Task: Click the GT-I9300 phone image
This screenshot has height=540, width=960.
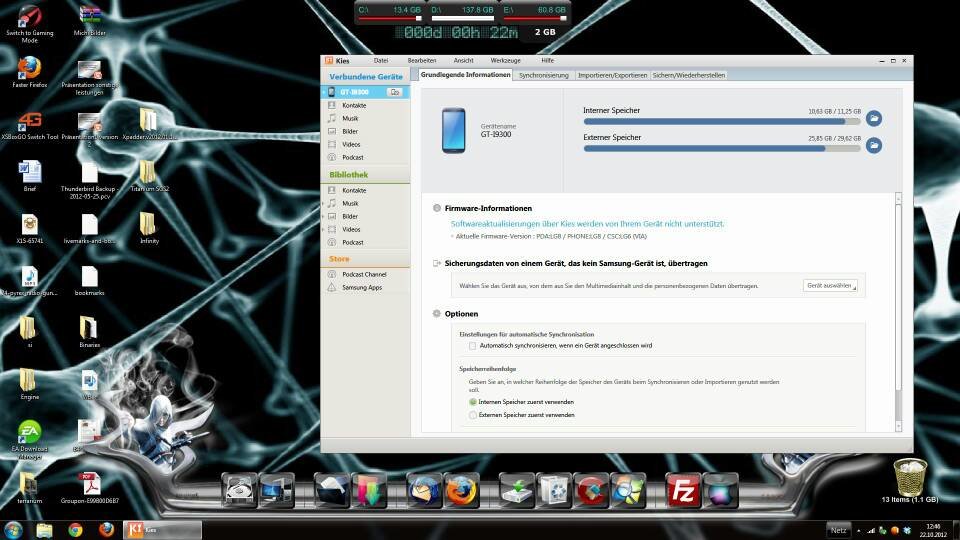Action: pos(454,130)
